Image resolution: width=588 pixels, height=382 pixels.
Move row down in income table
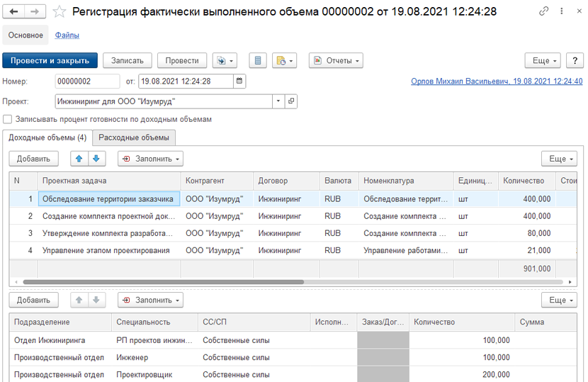click(96, 159)
